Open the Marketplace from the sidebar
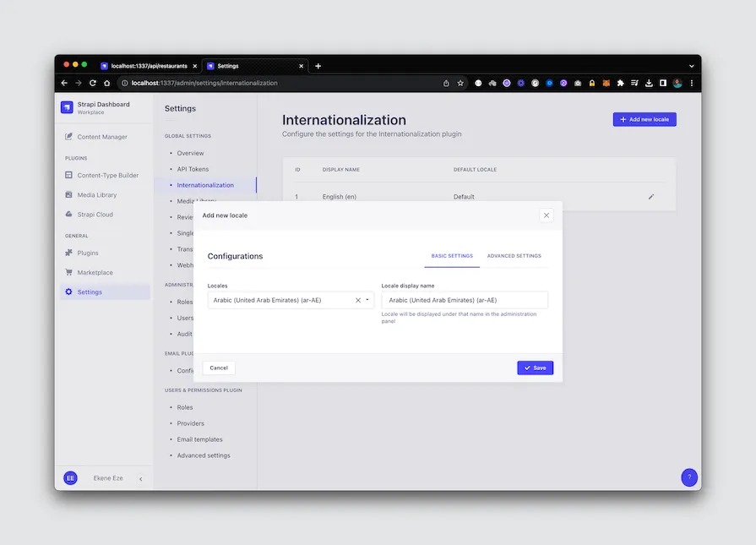This screenshot has height=545, width=756. coord(95,272)
